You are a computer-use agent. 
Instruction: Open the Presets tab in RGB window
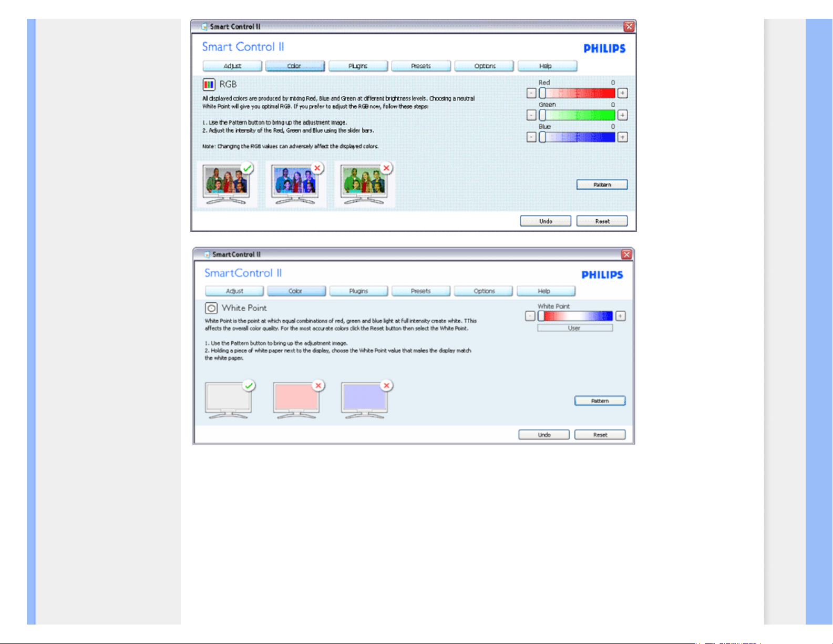click(421, 66)
